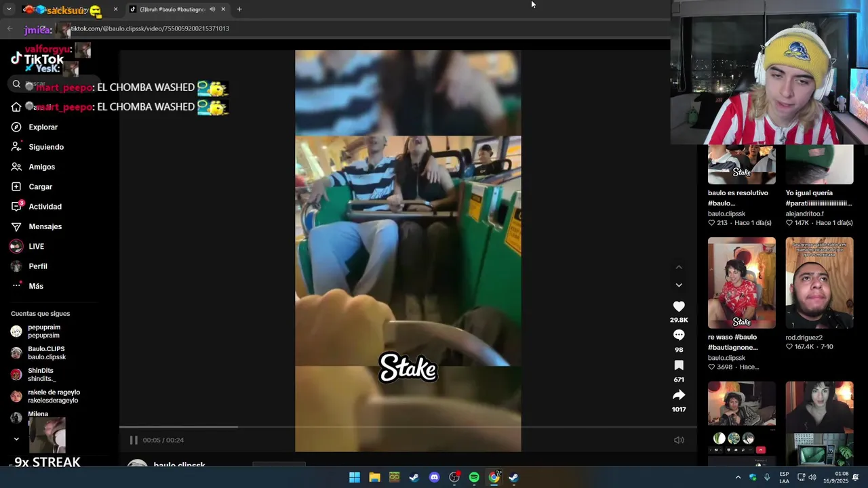The image size is (868, 488).
Task: Toggle video volume speaker icon
Action: 679,440
